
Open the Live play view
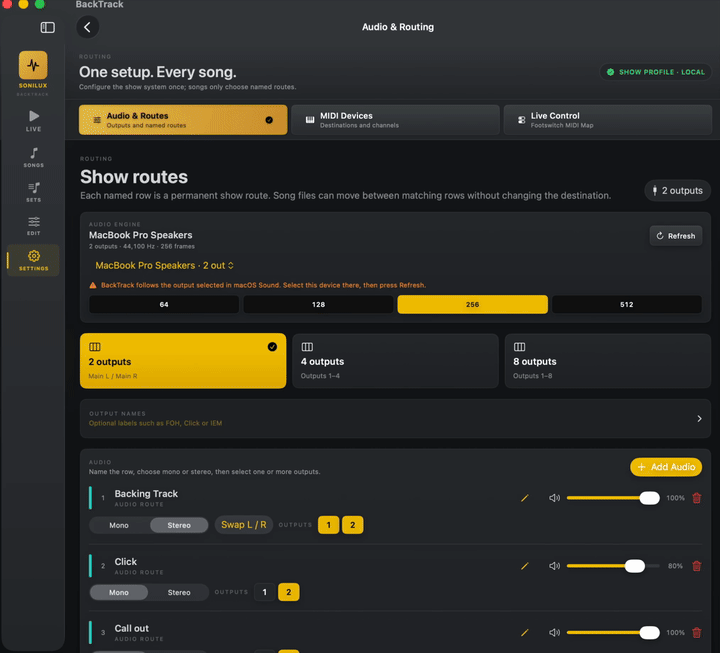tap(34, 121)
